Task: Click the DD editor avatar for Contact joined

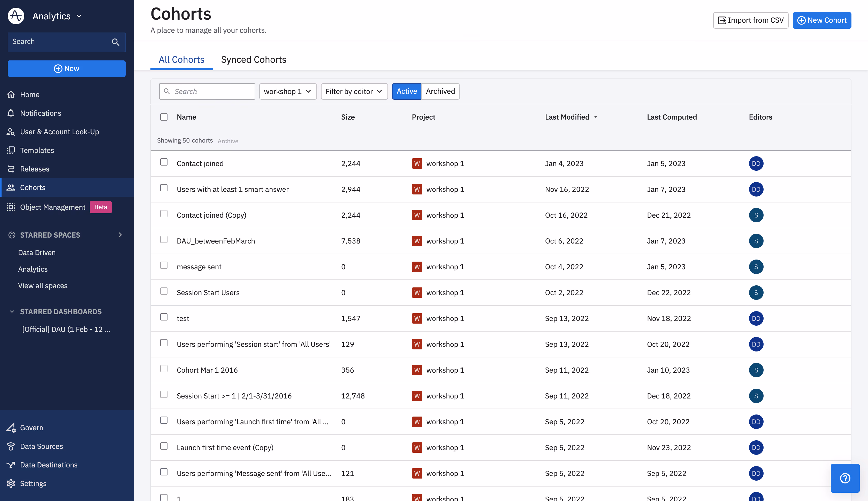Action: pos(756,163)
